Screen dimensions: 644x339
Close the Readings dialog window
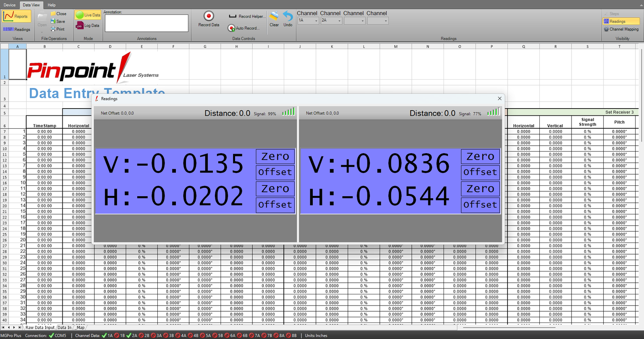point(500,99)
